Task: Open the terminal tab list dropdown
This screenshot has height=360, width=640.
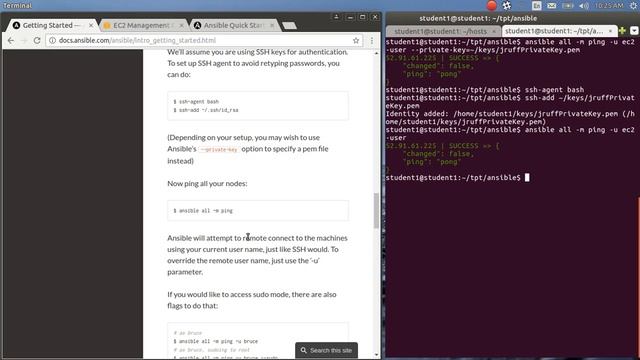Action: 634,31
